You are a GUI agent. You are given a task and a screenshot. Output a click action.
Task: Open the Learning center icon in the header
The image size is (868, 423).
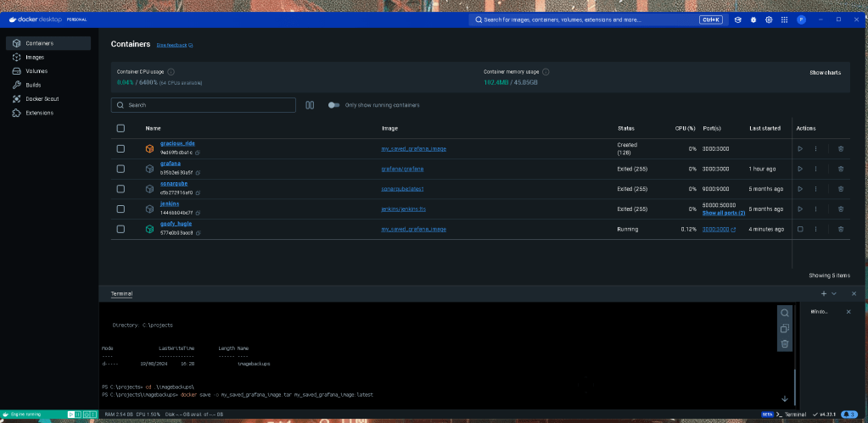[738, 19]
